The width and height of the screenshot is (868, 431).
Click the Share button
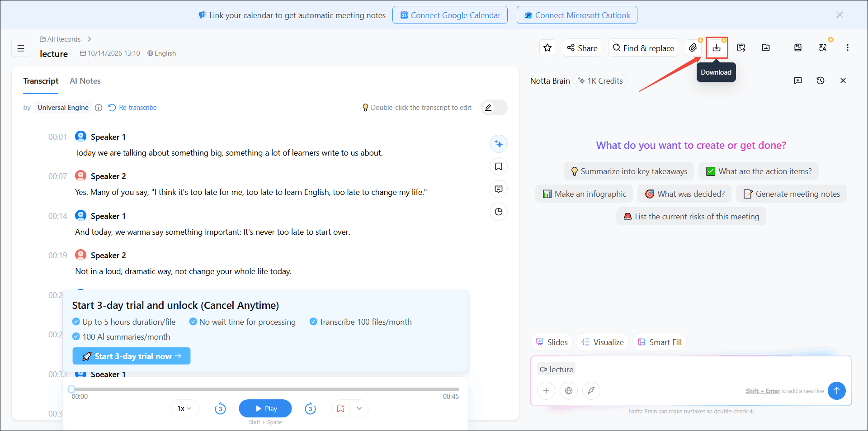coord(582,47)
